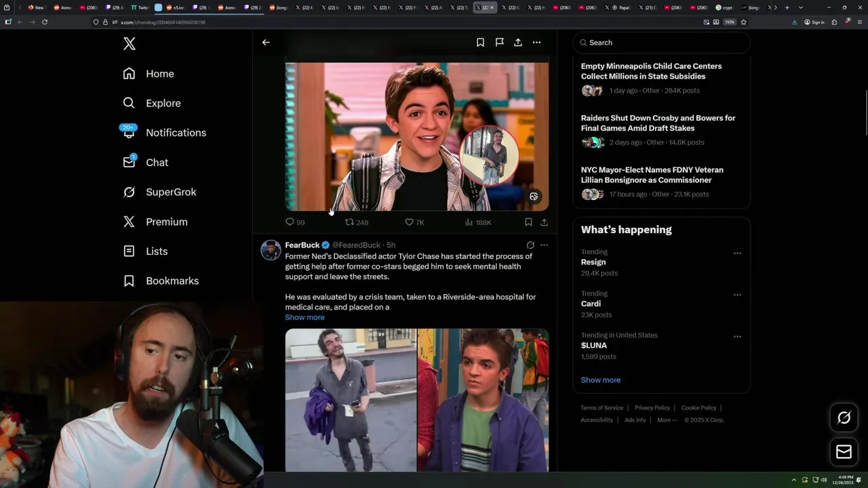This screenshot has width=868, height=488.
Task: Open Chat in the sidebar
Action: point(146,162)
